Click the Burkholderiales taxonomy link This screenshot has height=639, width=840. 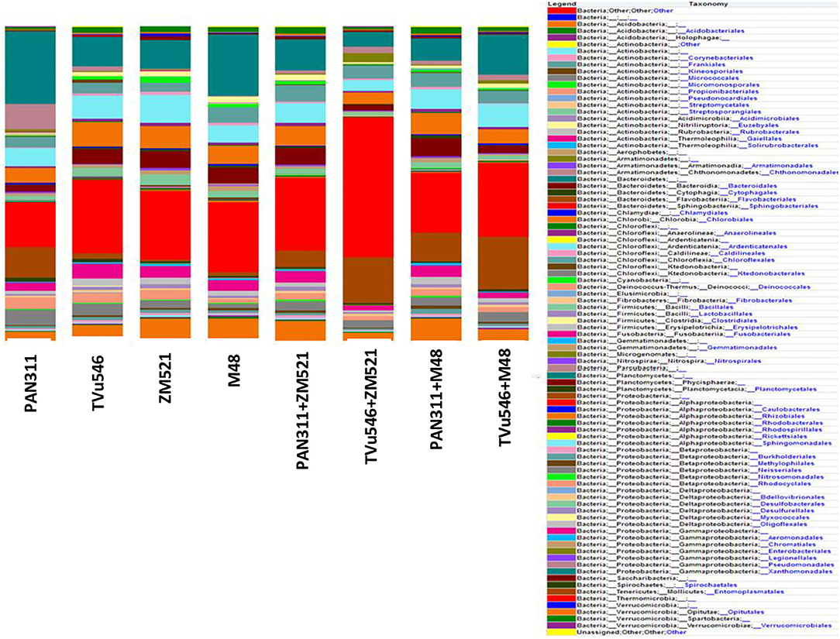(787, 457)
